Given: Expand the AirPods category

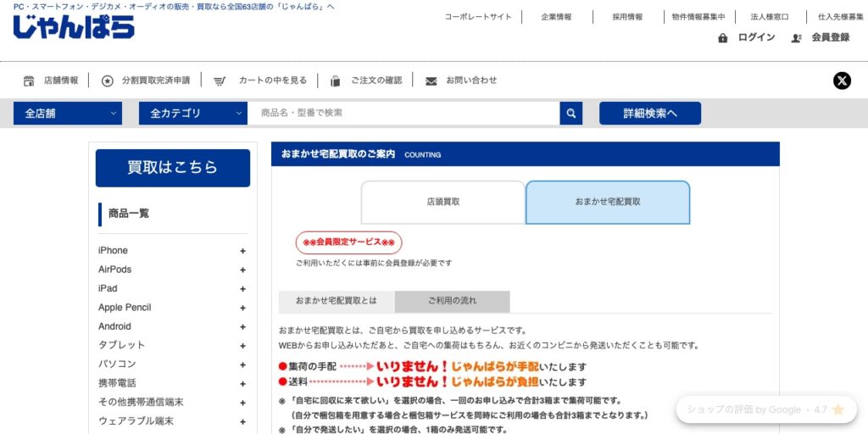Looking at the screenshot, I should [x=242, y=270].
